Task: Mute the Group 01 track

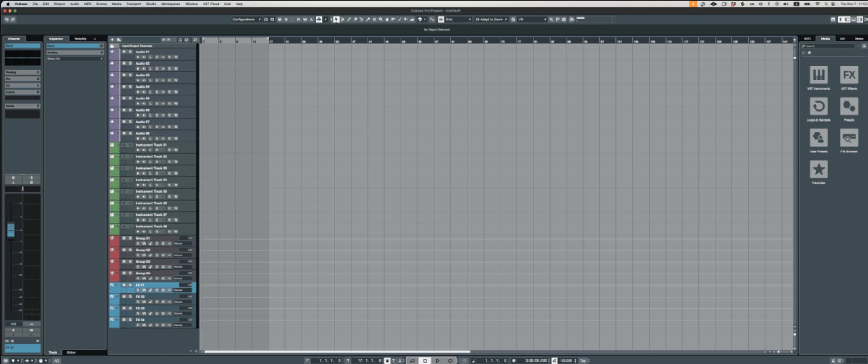Action: pyautogui.click(x=124, y=238)
